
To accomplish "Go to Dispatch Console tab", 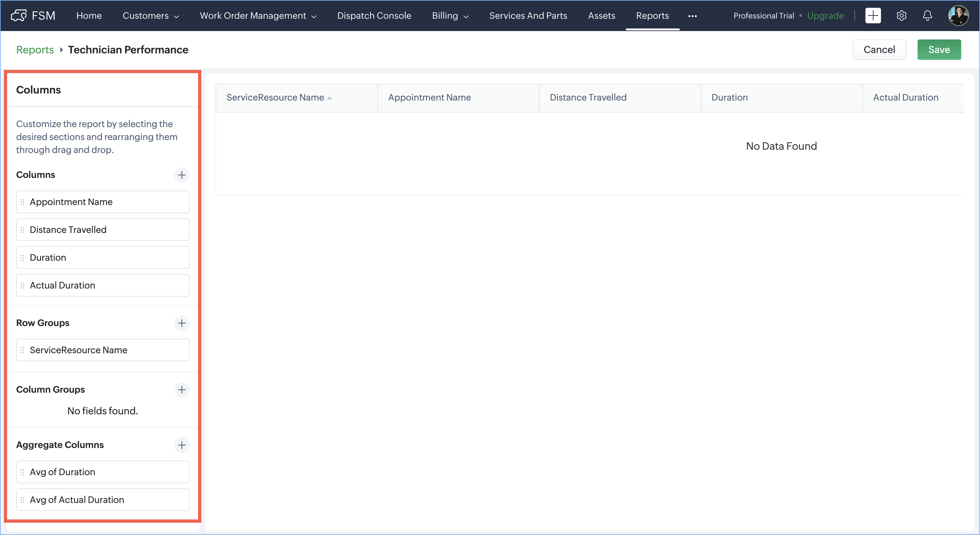I will (x=374, y=16).
